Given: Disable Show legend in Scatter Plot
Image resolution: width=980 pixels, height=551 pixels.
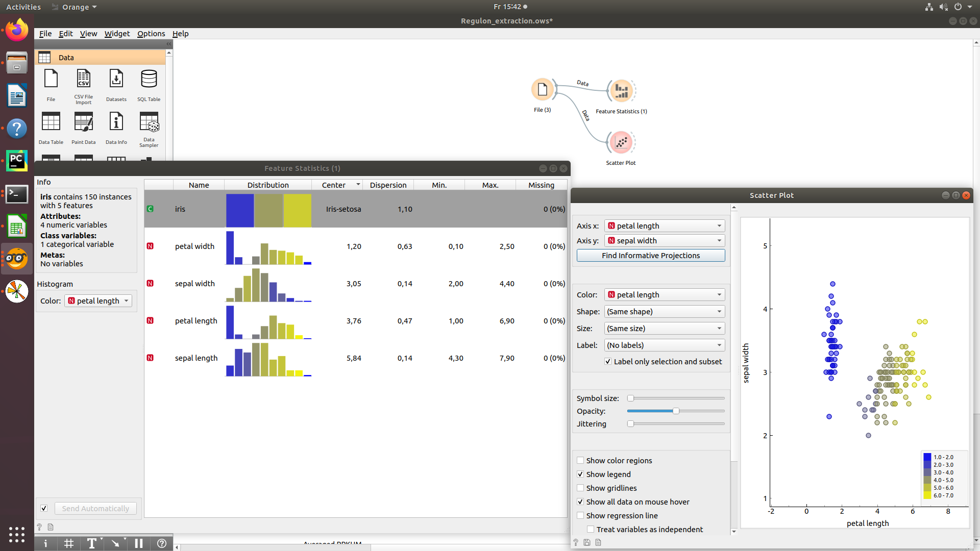Looking at the screenshot, I should point(580,474).
